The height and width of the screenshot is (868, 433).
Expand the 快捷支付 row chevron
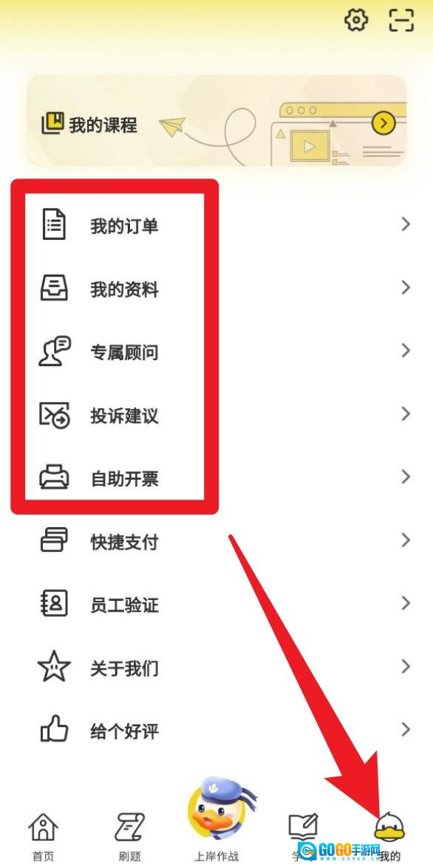click(x=406, y=540)
